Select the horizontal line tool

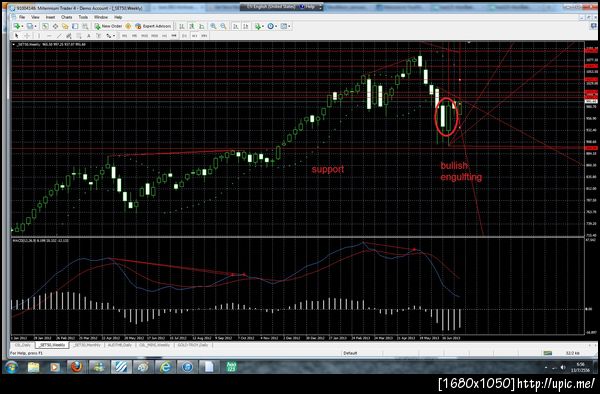pos(49,36)
